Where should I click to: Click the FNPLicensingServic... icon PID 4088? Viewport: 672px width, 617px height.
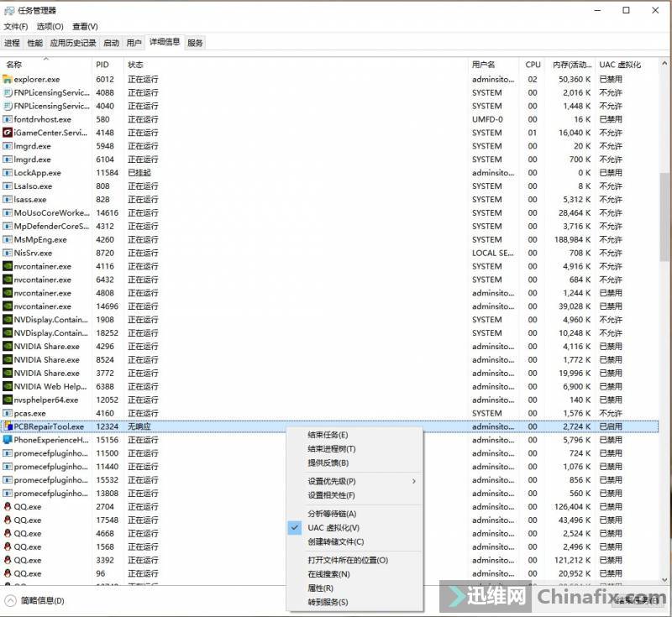(8, 92)
